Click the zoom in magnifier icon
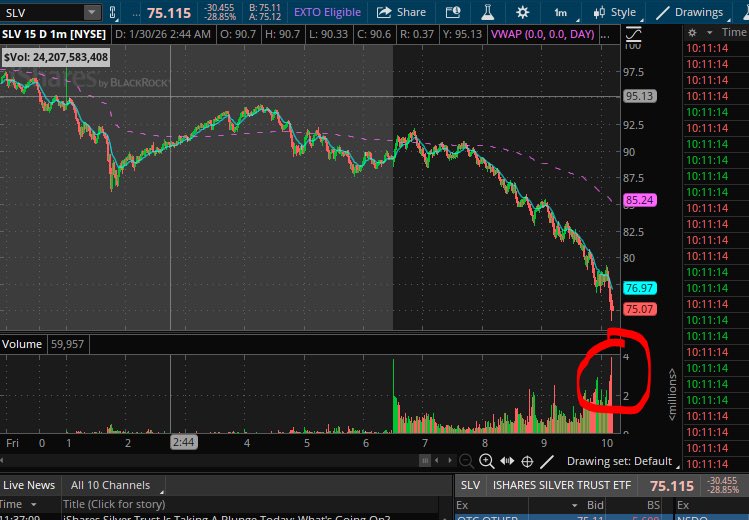Image resolution: width=749 pixels, height=520 pixels. pos(486,461)
